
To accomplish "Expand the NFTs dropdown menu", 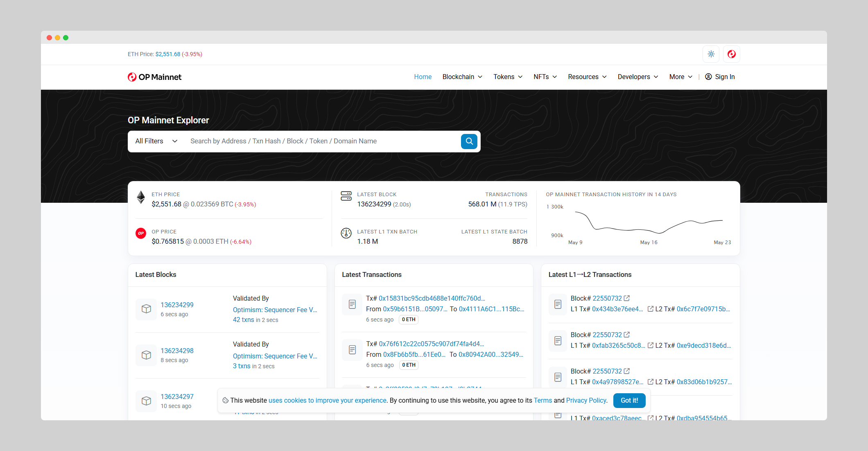I will click(545, 77).
